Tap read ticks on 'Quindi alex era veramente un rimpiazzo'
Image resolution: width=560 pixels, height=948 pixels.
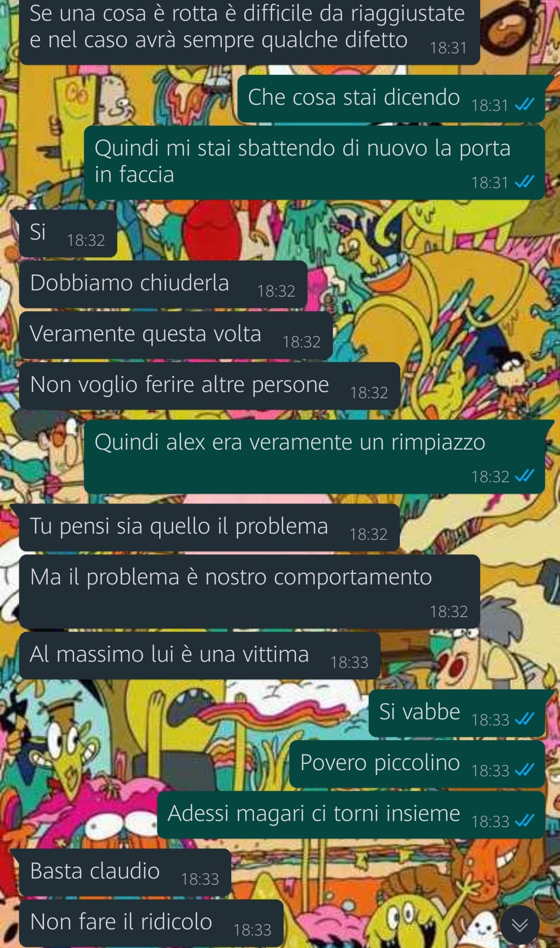(x=524, y=476)
